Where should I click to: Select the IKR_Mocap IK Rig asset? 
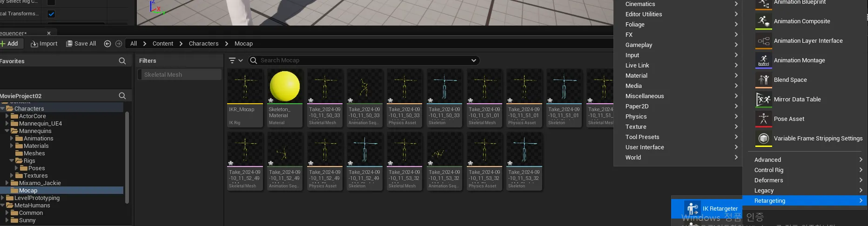(x=245, y=98)
